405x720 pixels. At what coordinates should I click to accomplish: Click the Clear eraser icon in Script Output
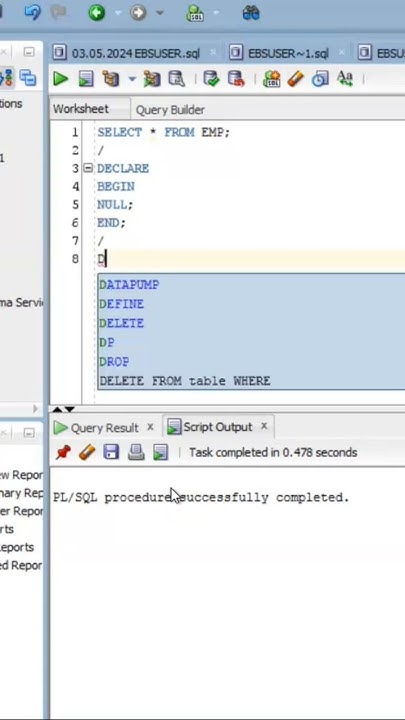click(x=87, y=453)
